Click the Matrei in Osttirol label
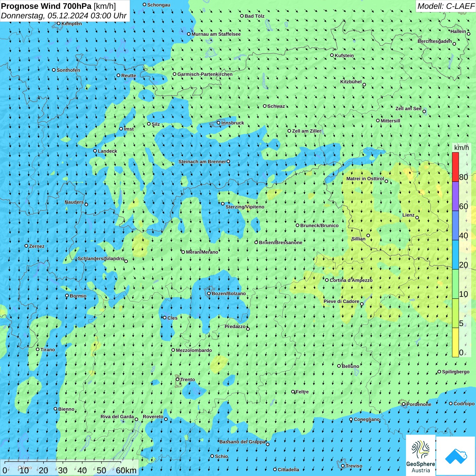Viewport: 476px width, 476px height. (365, 178)
